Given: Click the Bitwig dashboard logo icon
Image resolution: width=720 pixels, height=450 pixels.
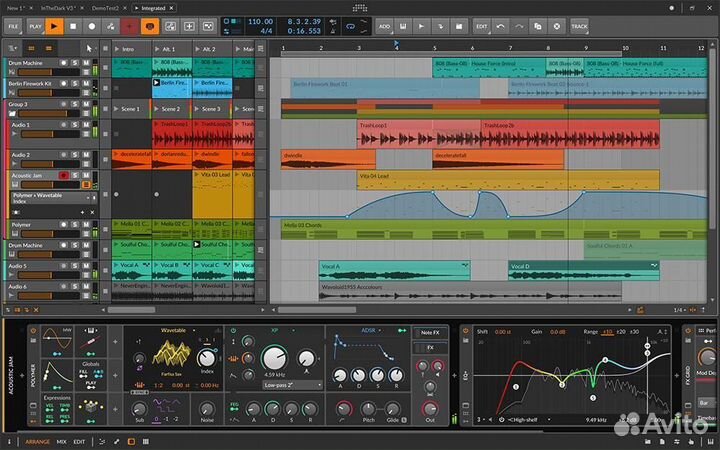Looking at the screenshot, I should point(360,8).
